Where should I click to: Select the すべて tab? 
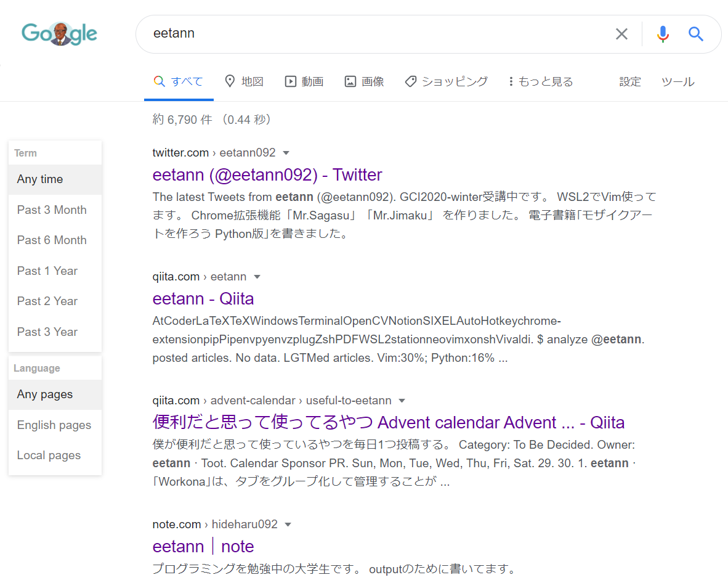pyautogui.click(x=178, y=82)
